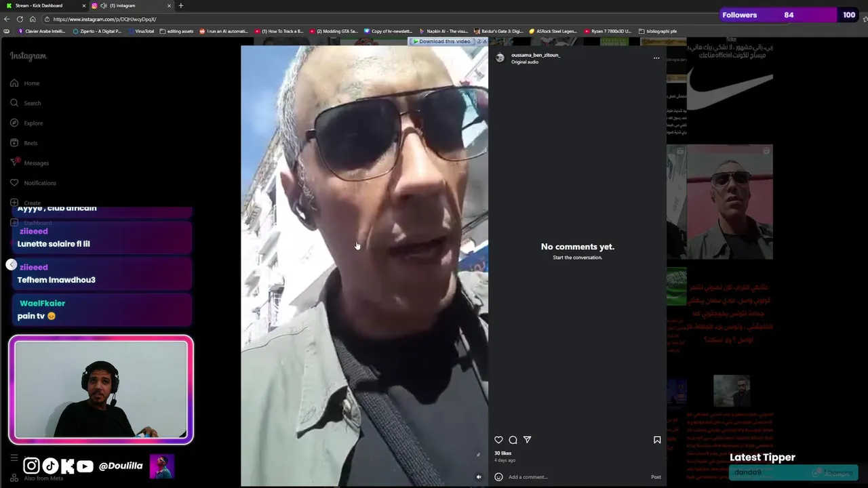Click the Instagram logo
The width and height of the screenshot is (868, 488).
coord(28,56)
